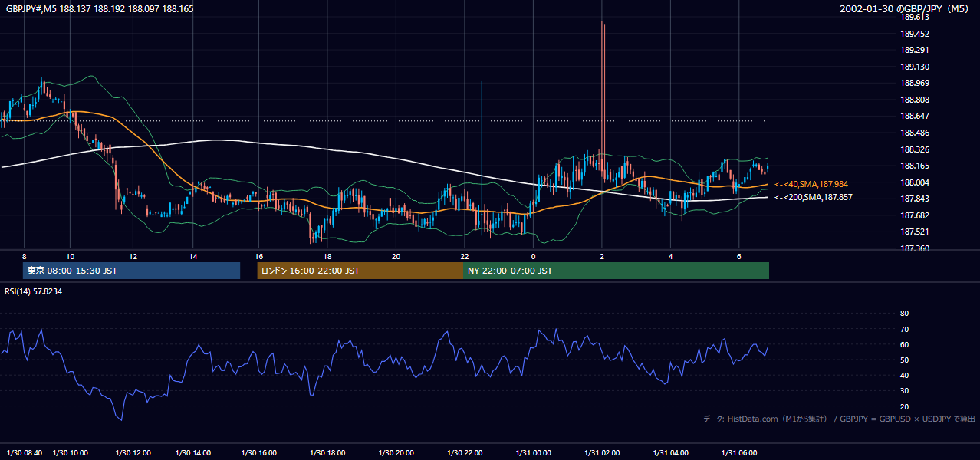Click the RSI(14) 57.8234 indicator label
Viewport: 980px width, 460px height.
coord(34,291)
